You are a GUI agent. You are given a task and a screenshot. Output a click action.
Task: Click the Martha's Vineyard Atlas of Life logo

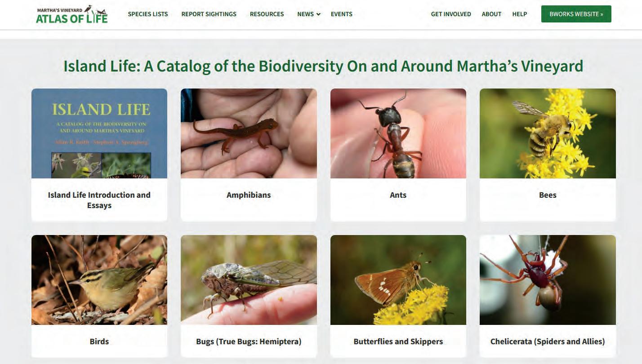tap(72, 14)
